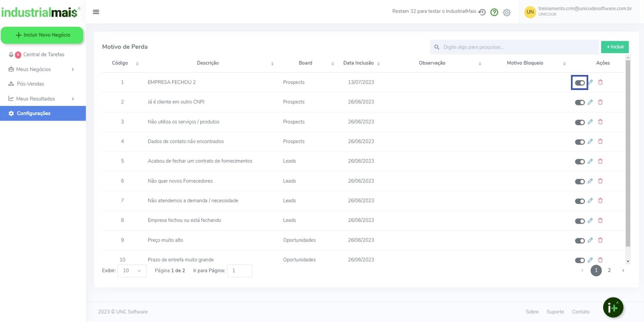This screenshot has width=644, height=322.
Task: Click Incluir Novo Negócio button
Action: click(x=42, y=35)
